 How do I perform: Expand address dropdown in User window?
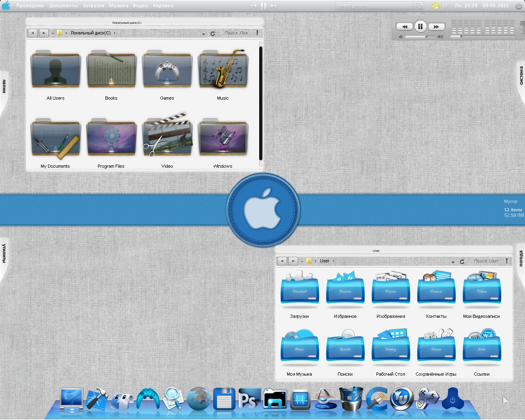pyautogui.click(x=453, y=262)
